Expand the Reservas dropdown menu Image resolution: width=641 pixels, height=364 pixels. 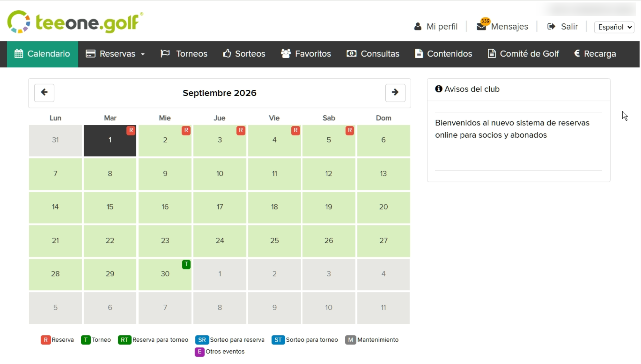115,54
